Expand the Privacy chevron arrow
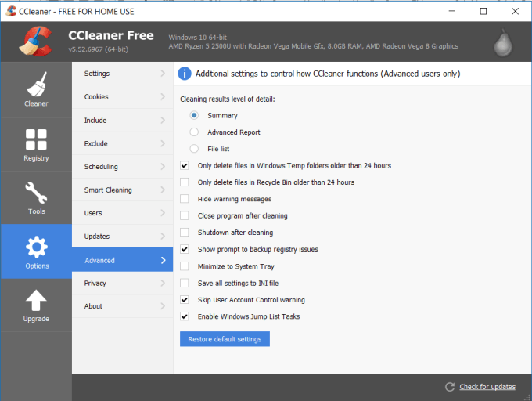The width and height of the screenshot is (532, 401). click(163, 283)
